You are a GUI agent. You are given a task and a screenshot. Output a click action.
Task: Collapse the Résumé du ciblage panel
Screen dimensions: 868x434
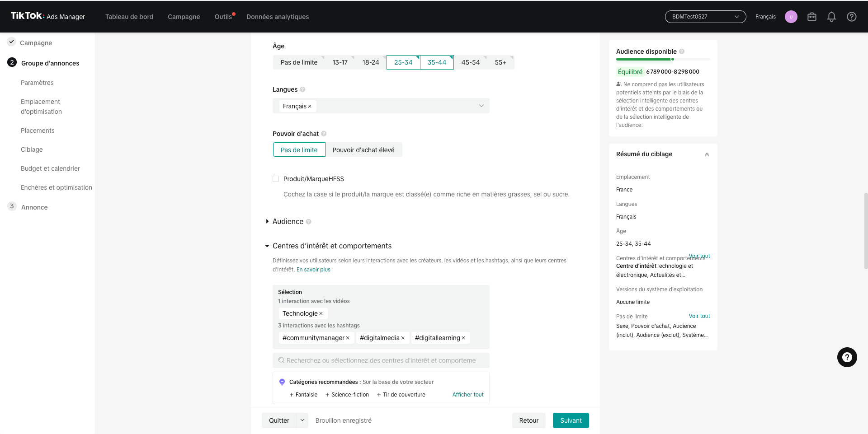(707, 154)
